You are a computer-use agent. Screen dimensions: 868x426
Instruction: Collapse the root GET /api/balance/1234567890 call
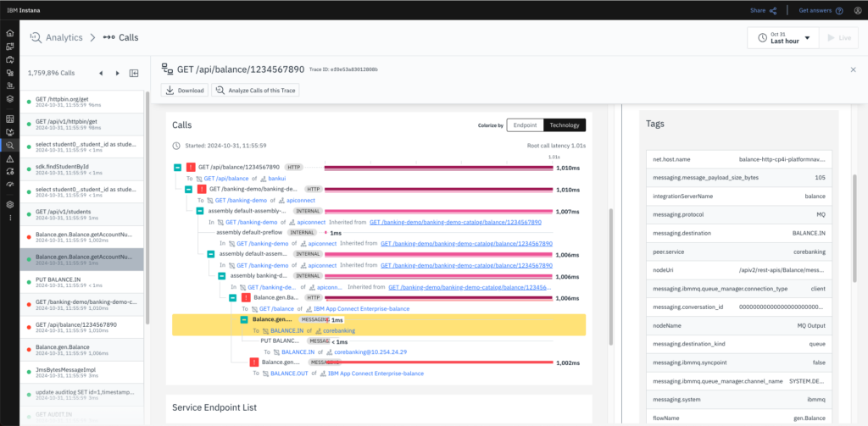click(x=178, y=167)
